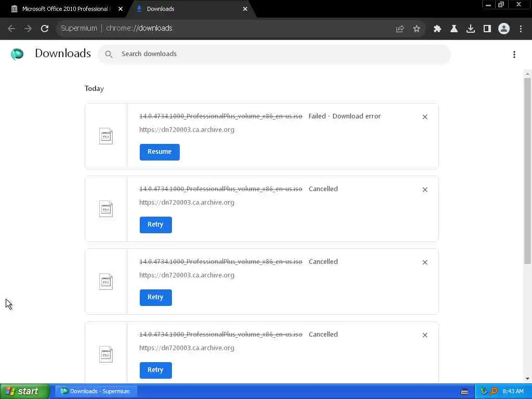Open the browser three-dot menu
Image resolution: width=532 pixels, height=399 pixels.
tap(521, 29)
